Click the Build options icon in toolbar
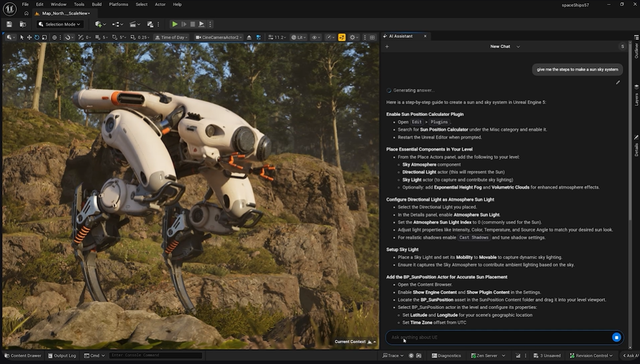This screenshot has width=640, height=364. click(x=150, y=24)
